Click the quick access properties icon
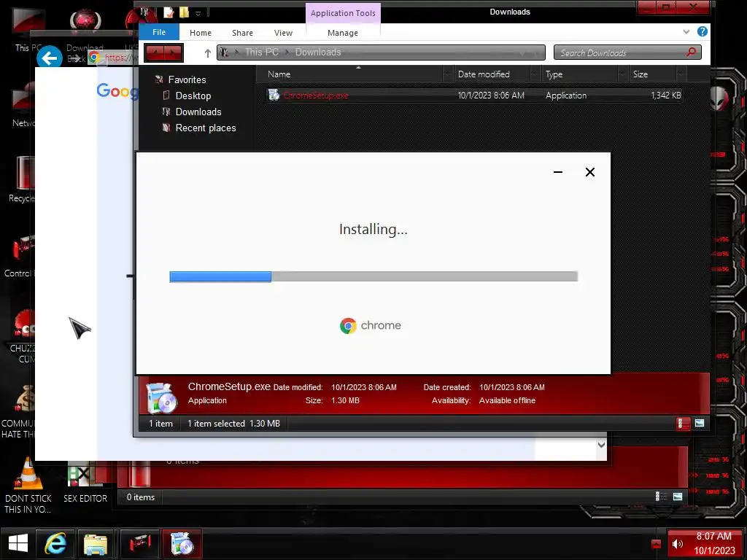The width and height of the screenshot is (747, 560). pos(169,13)
